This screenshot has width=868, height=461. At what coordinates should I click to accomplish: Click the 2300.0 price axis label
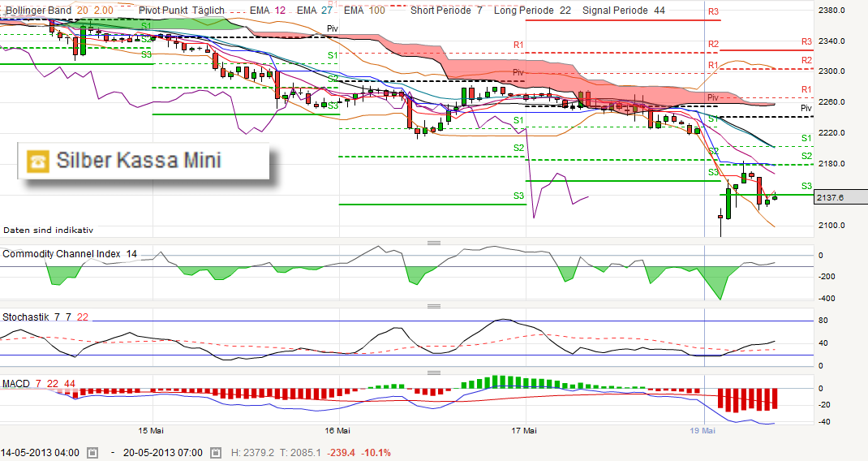831,71
